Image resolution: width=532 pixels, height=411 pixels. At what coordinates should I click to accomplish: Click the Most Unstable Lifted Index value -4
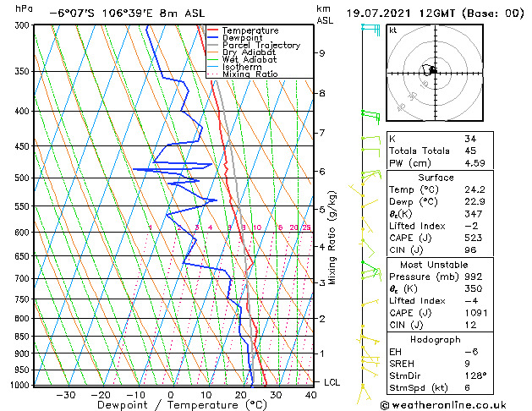click(x=471, y=301)
